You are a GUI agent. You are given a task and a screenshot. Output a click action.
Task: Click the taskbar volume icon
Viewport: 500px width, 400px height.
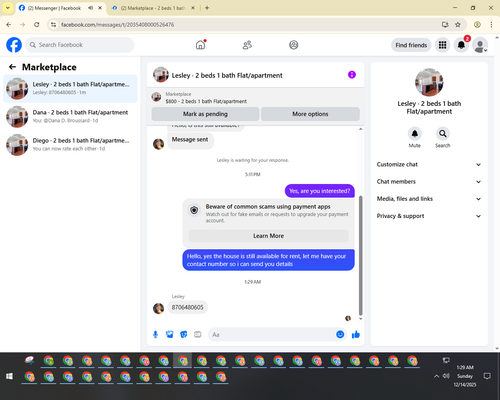click(446, 376)
